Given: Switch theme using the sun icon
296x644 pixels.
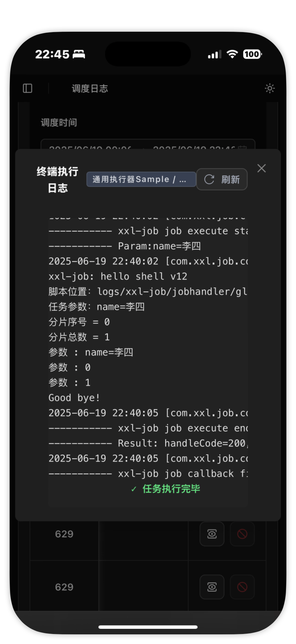Looking at the screenshot, I should click(x=269, y=89).
